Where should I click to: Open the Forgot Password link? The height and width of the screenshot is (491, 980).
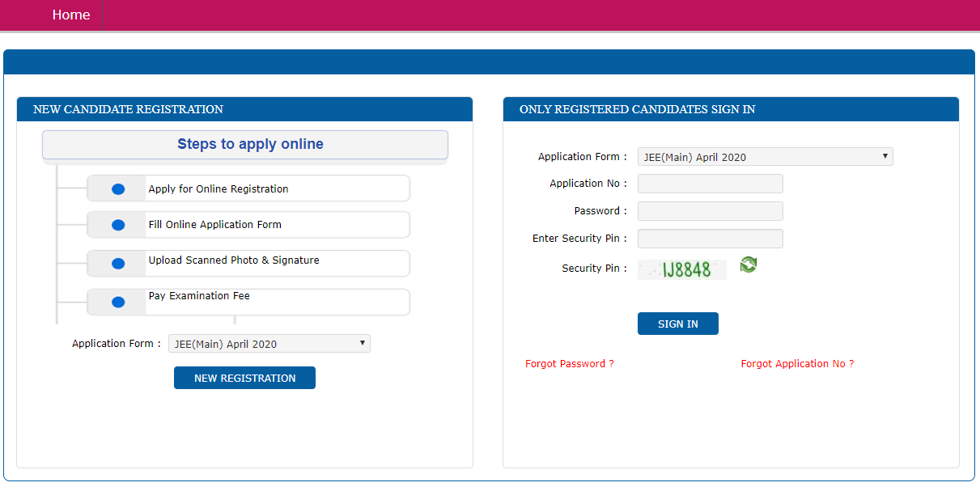click(569, 364)
